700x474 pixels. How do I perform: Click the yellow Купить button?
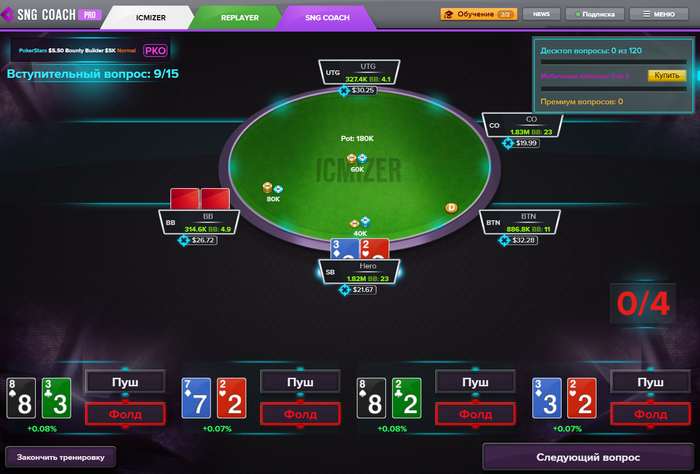point(667,75)
